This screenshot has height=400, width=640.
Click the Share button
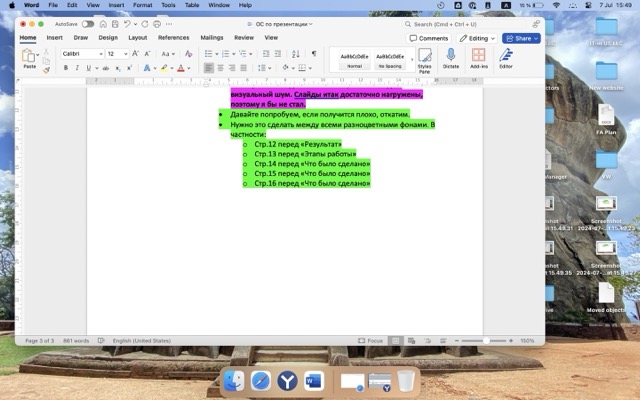[520, 38]
